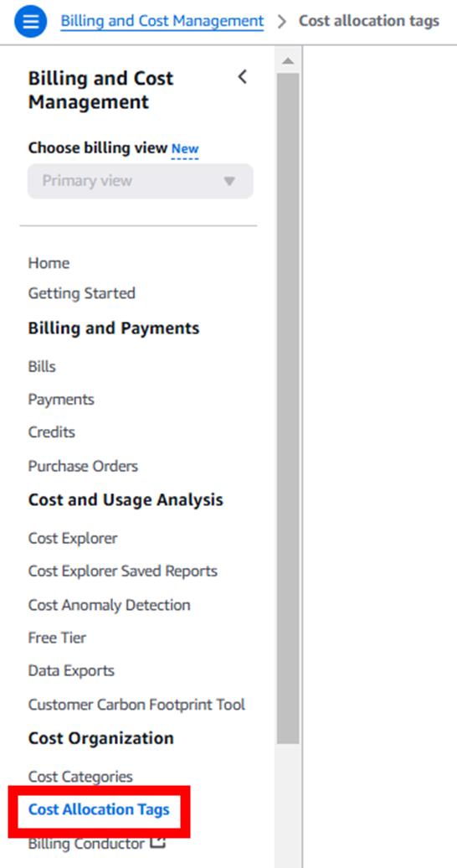
Task: Open Billing Conductor link
Action: point(86,844)
